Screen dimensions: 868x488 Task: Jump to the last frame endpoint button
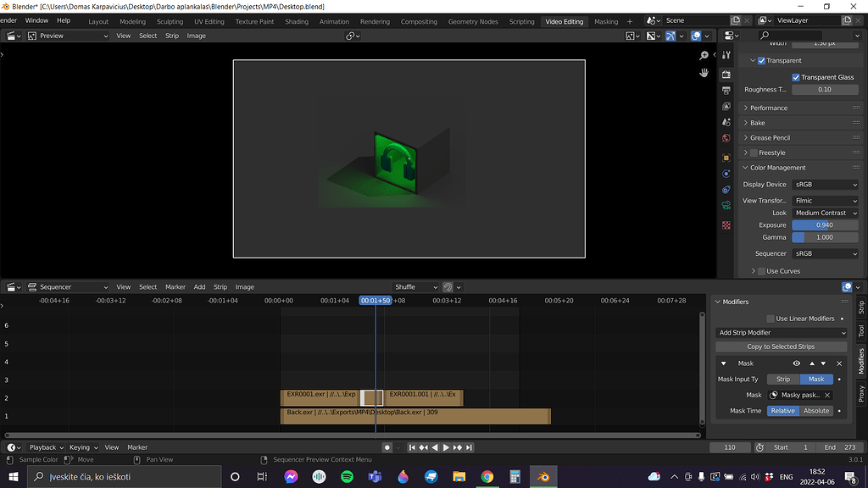click(470, 447)
